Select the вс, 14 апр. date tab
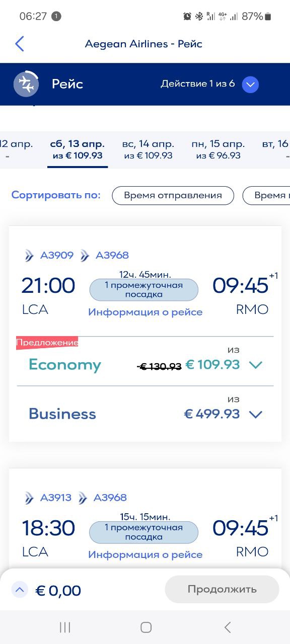The height and width of the screenshot is (644, 290). click(148, 149)
